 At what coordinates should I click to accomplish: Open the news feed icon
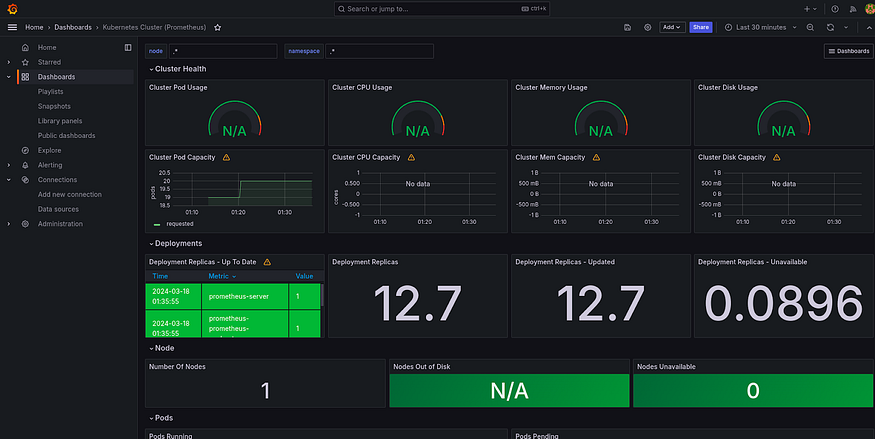tap(853, 9)
